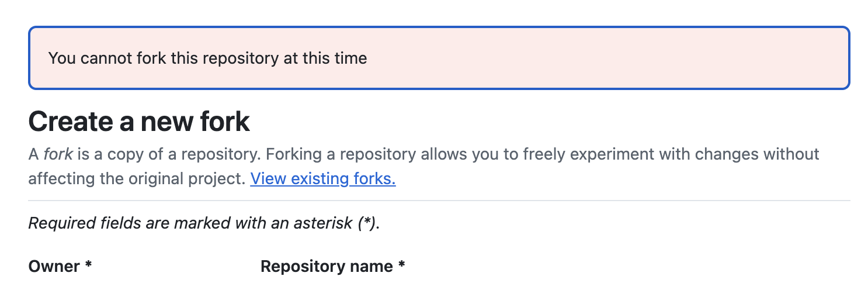Click the horizontal divider below the description
Screen dimensions: 868x283
(x=439, y=201)
